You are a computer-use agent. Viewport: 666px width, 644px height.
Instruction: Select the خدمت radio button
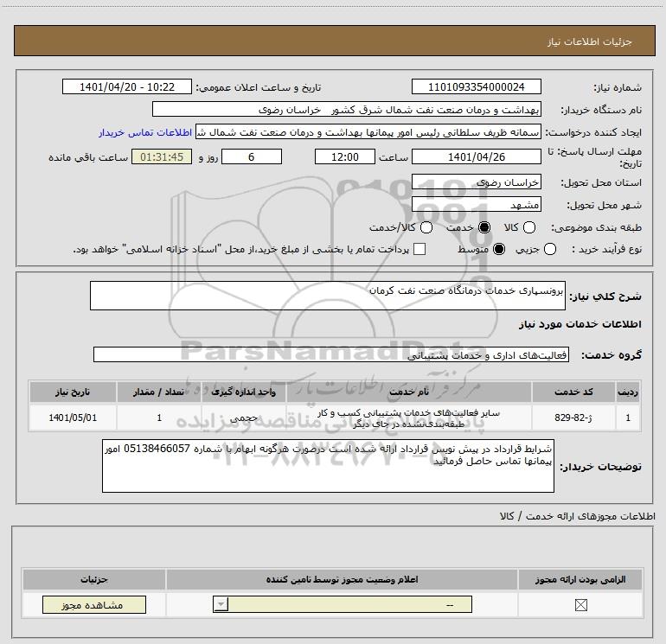tap(484, 227)
